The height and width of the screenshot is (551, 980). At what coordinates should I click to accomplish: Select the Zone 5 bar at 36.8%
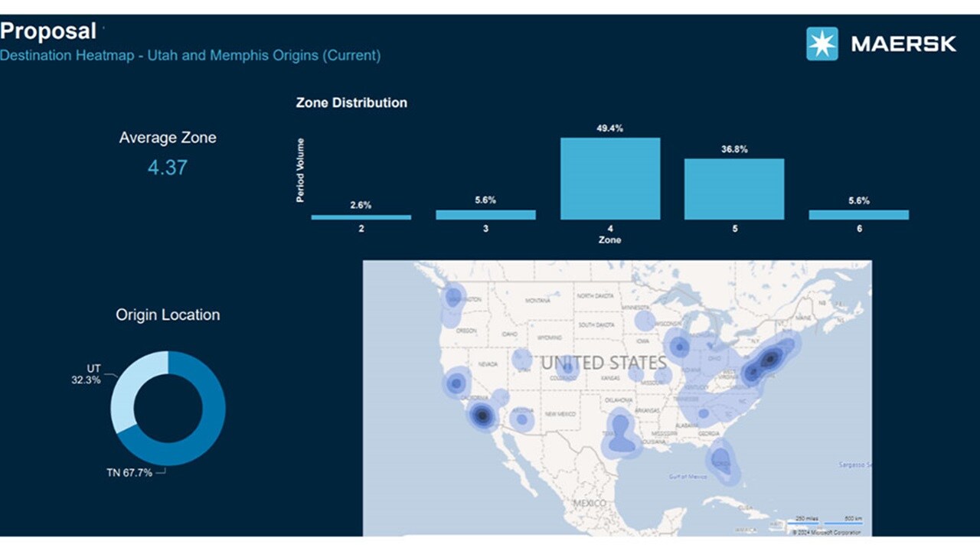click(734, 189)
